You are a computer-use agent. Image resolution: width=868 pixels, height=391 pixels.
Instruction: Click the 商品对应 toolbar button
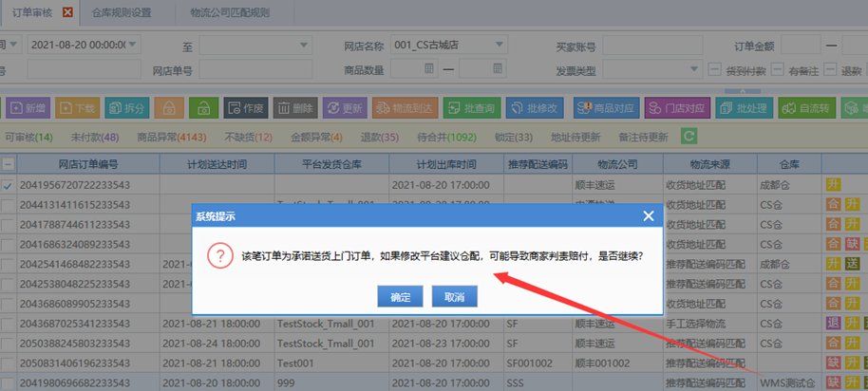607,108
